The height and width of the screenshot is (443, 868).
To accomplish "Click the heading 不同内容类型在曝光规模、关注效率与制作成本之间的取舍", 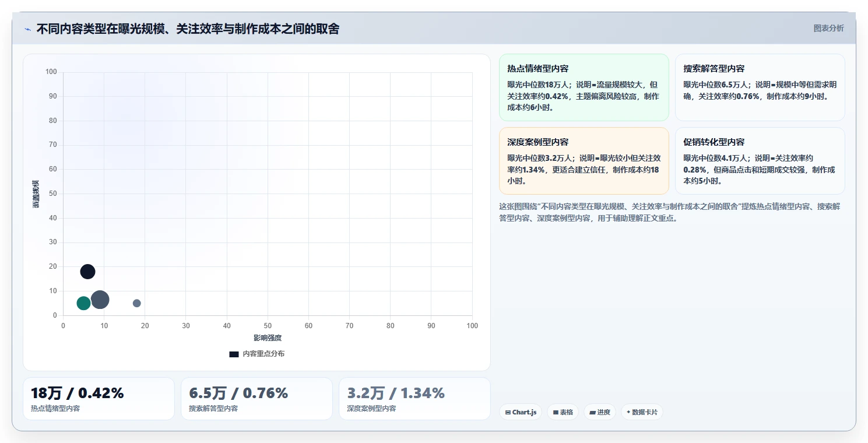I will (x=188, y=29).
